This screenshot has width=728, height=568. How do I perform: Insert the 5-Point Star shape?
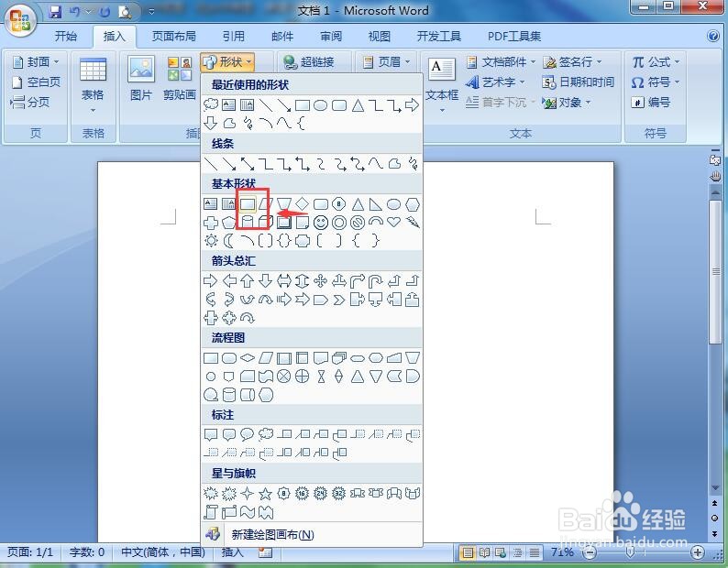pos(265,493)
